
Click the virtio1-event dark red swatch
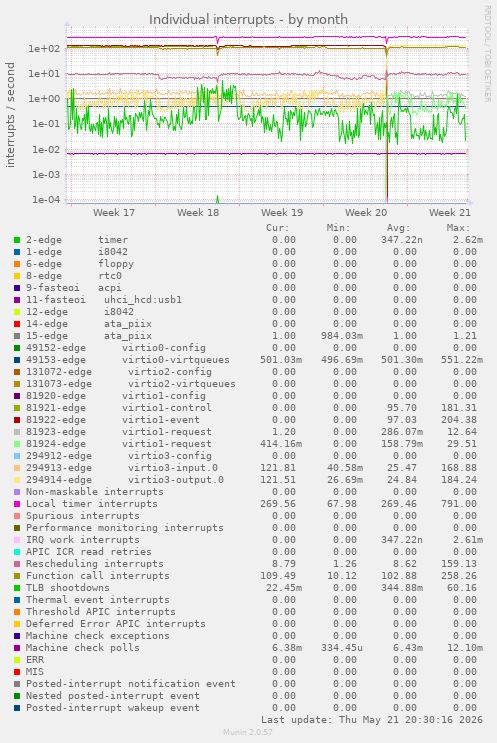click(x=17, y=420)
